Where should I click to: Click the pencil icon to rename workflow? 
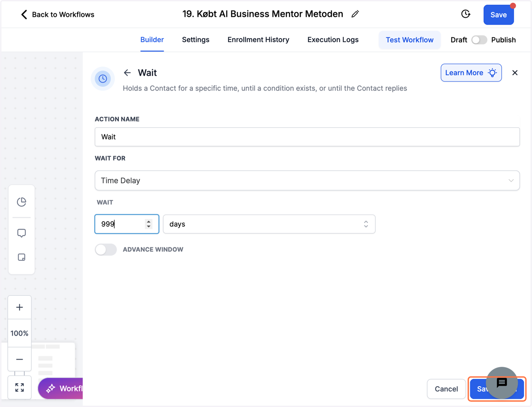point(355,14)
